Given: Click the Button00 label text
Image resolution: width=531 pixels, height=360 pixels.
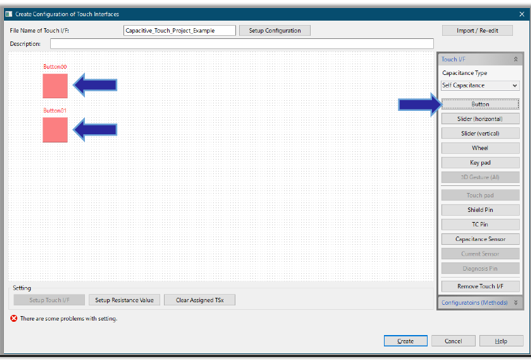Looking at the screenshot, I should coord(55,67).
